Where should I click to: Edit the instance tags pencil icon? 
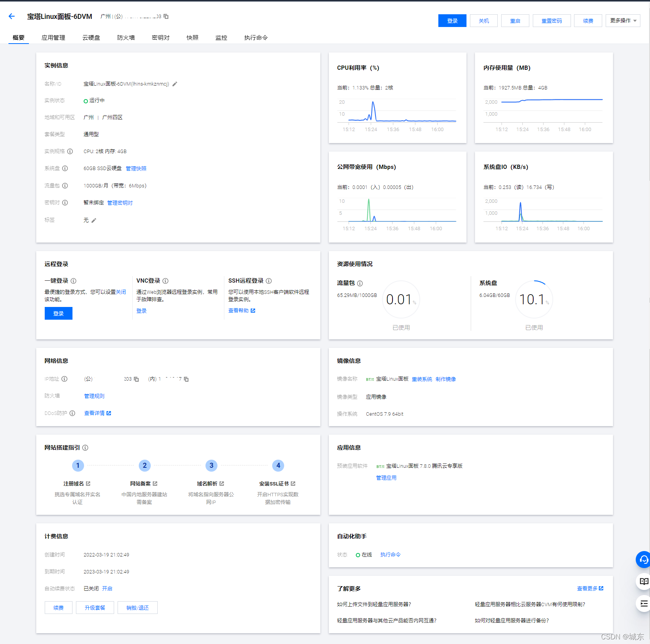click(94, 220)
